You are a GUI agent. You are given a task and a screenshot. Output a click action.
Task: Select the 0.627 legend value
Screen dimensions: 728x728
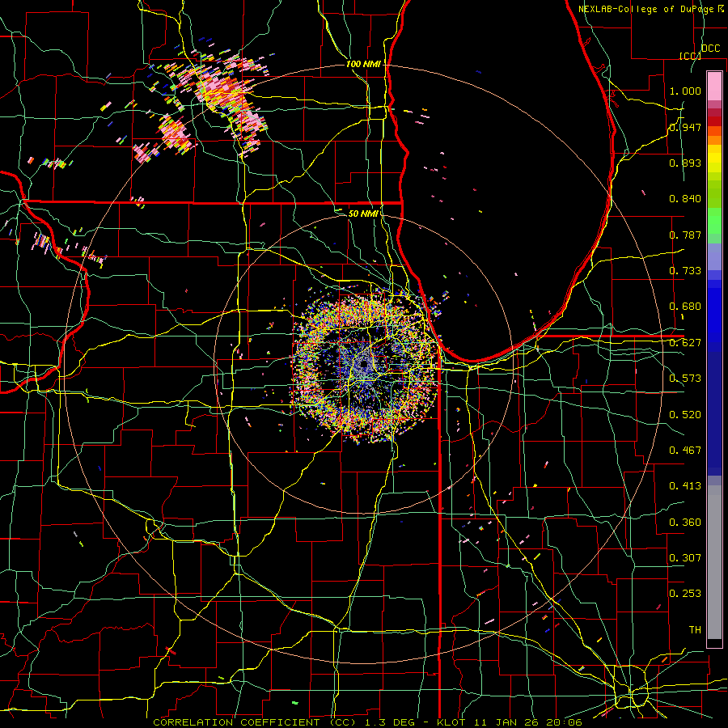tap(685, 343)
